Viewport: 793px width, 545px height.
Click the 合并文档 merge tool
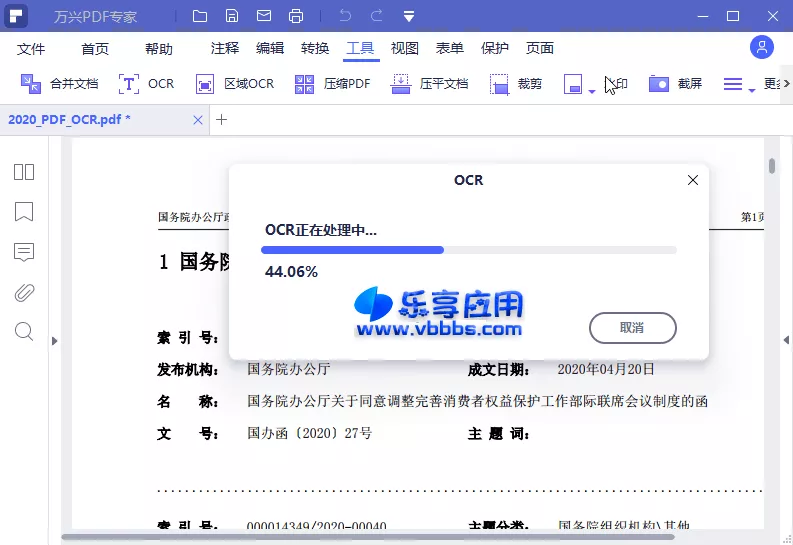click(59, 83)
